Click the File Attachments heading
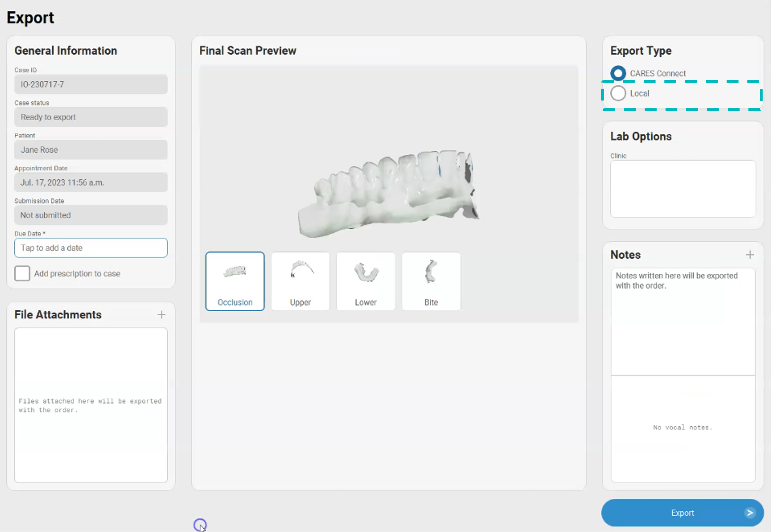The height and width of the screenshot is (532, 771). 58,315
